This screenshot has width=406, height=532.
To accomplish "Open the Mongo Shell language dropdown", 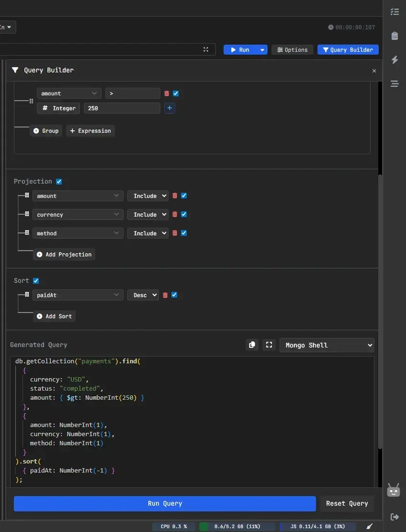I will point(326,345).
